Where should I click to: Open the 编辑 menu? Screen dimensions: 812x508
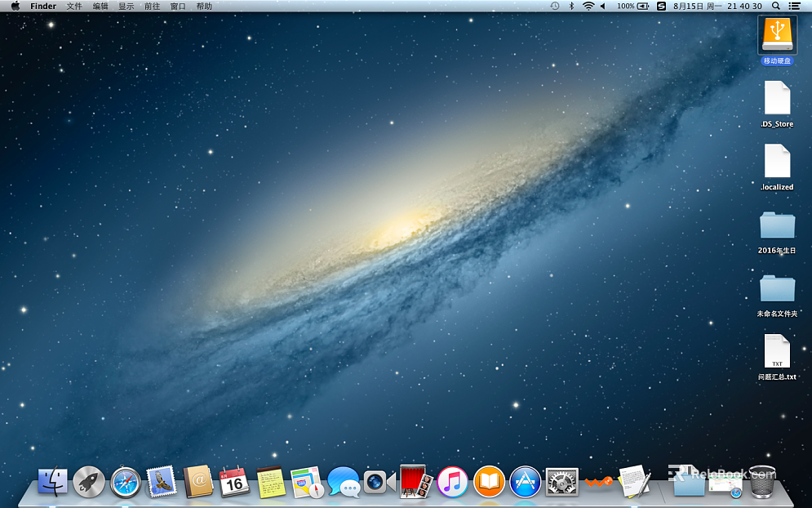(x=100, y=7)
